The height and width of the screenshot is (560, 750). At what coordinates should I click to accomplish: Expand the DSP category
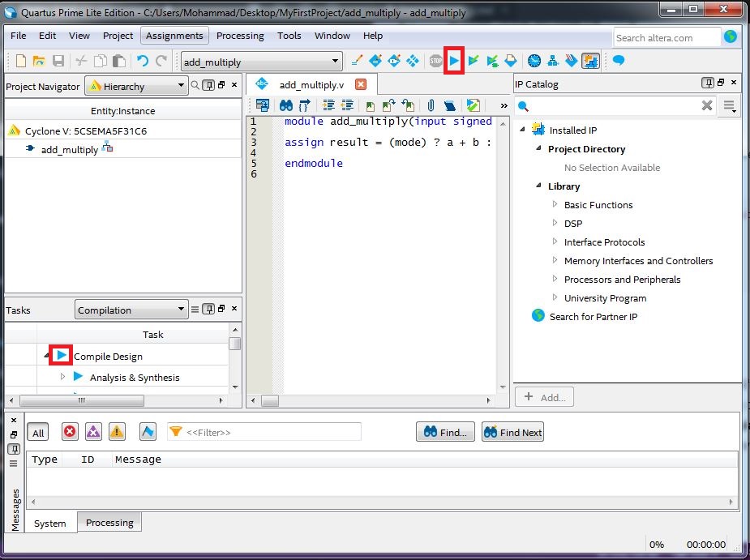point(555,223)
